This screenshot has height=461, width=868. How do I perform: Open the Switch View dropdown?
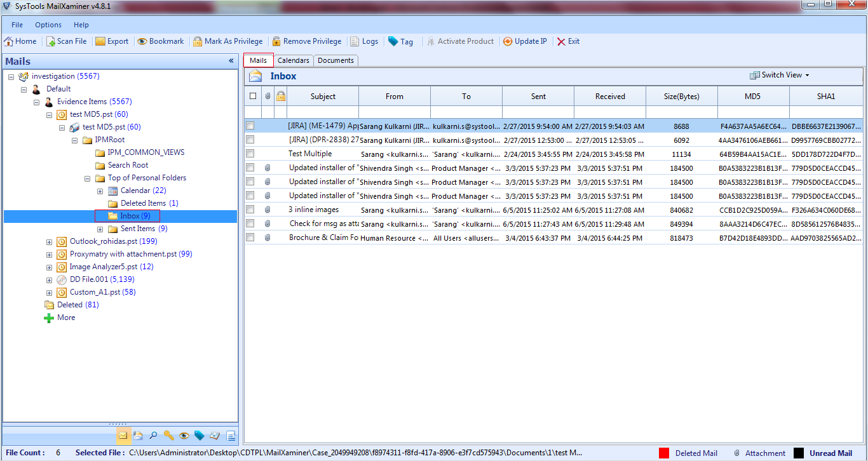(x=779, y=74)
